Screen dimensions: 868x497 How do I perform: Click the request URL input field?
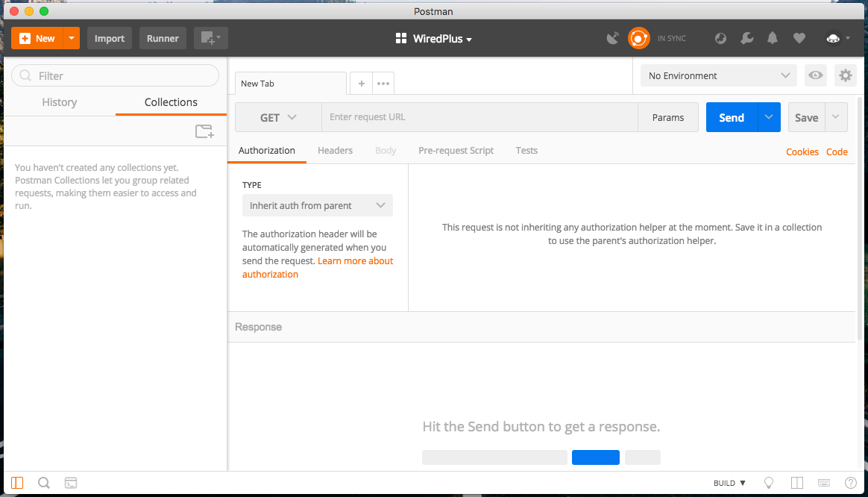pyautogui.click(x=479, y=117)
